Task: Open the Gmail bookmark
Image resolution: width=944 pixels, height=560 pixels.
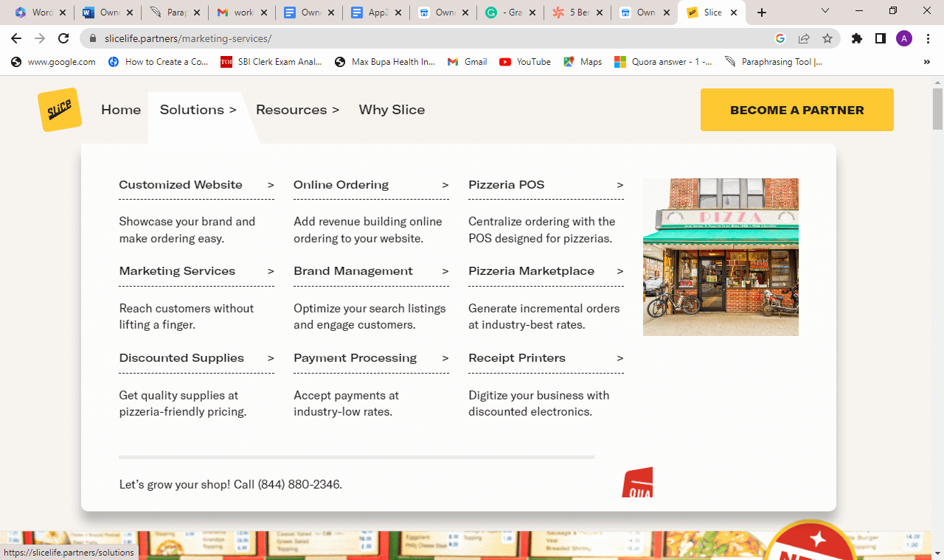Action: click(467, 62)
